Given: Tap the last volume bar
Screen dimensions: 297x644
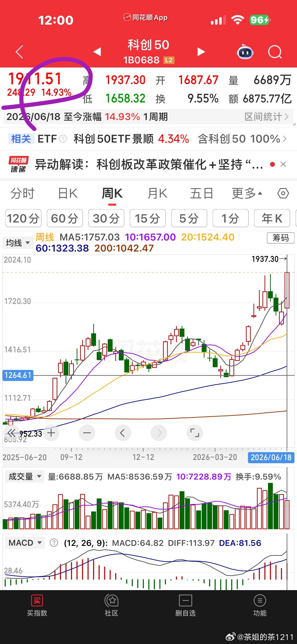Looking at the screenshot, I should (x=287, y=514).
